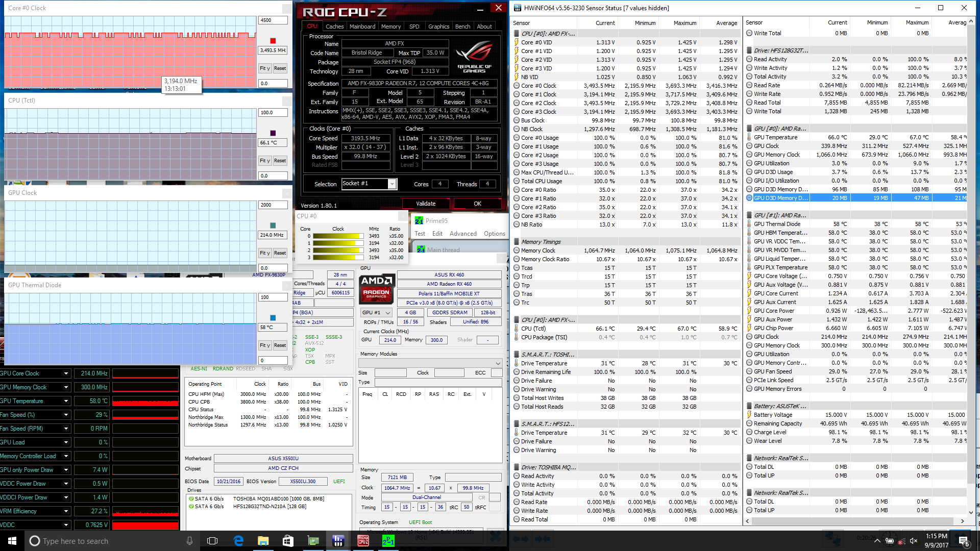980x551 pixels.
Task: Click the icon beside CPU (Tctl) sensor row
Action: [x=517, y=329]
